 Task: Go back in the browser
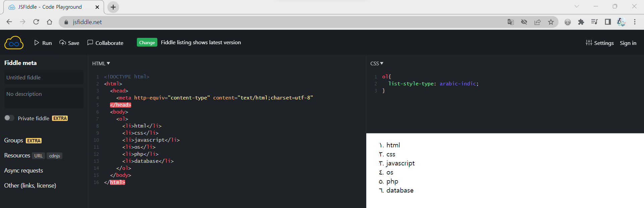click(x=9, y=22)
